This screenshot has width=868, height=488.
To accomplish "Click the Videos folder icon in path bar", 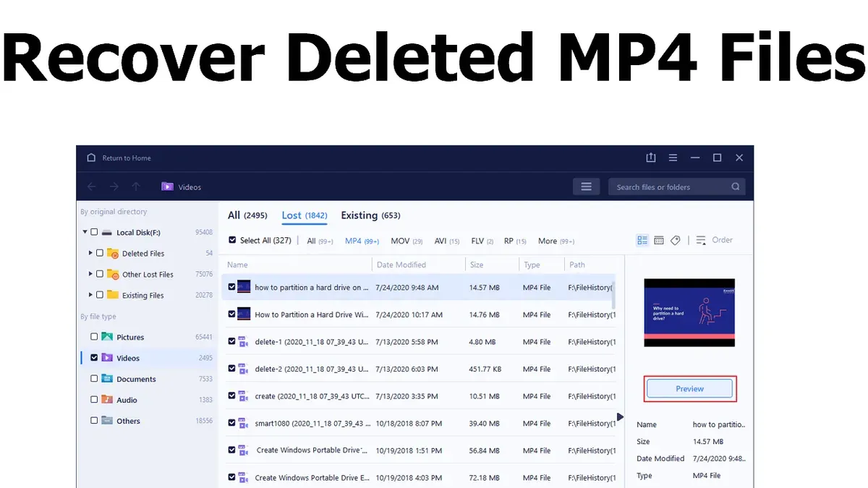I will coord(167,187).
